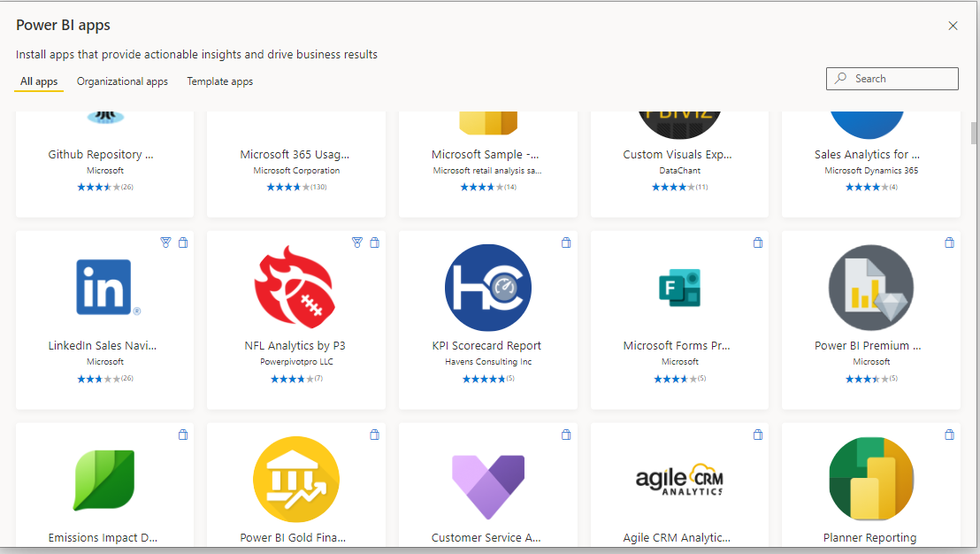
Task: Switch to the Organizational apps tab
Action: pyautogui.click(x=122, y=81)
